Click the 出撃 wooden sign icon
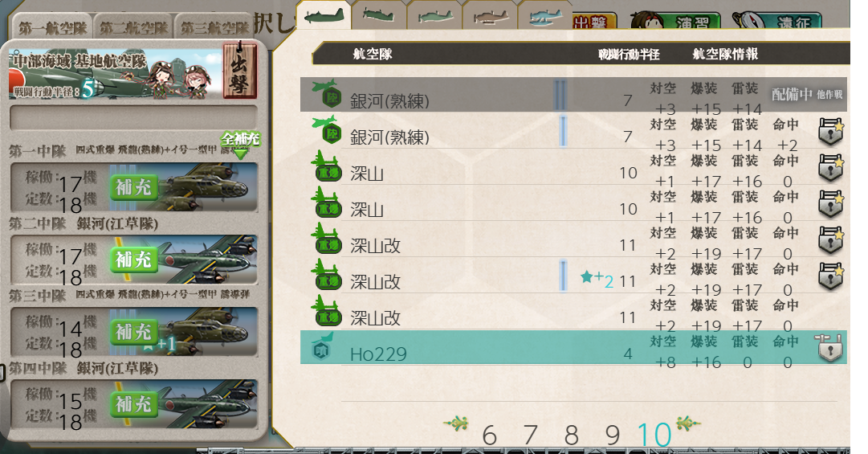Image resolution: width=868 pixels, height=454 pixels. [x=240, y=70]
